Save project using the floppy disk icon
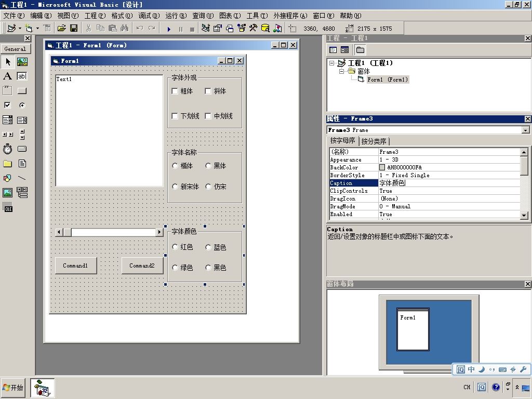Image resolution: width=532 pixels, height=399 pixels. tap(74, 29)
